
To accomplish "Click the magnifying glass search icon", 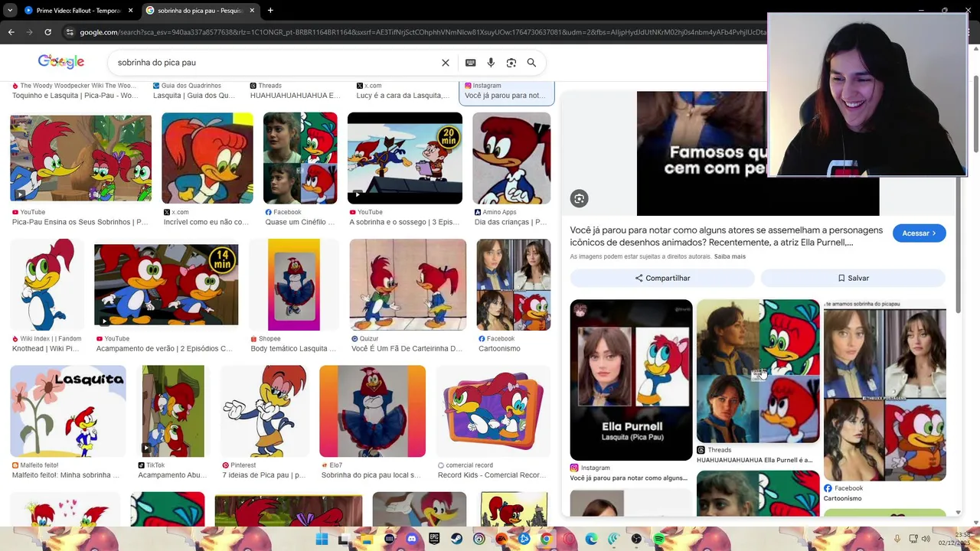I will click(x=531, y=63).
